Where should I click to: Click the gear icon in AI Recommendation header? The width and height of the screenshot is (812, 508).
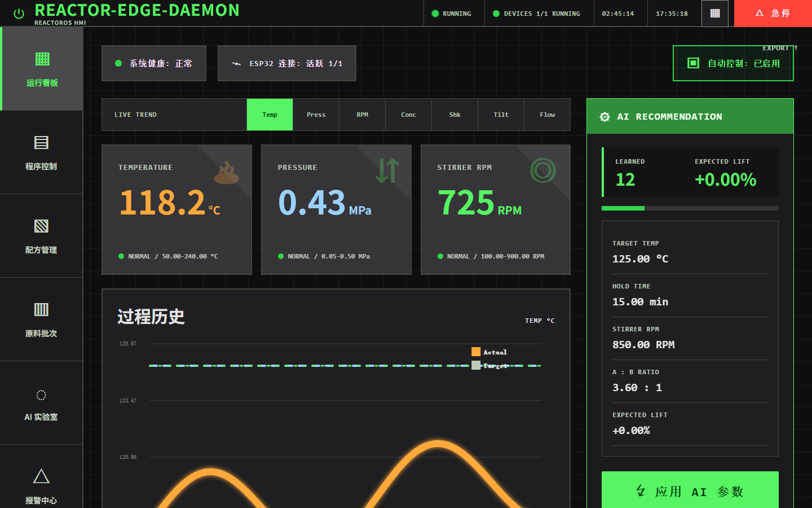[x=605, y=117]
